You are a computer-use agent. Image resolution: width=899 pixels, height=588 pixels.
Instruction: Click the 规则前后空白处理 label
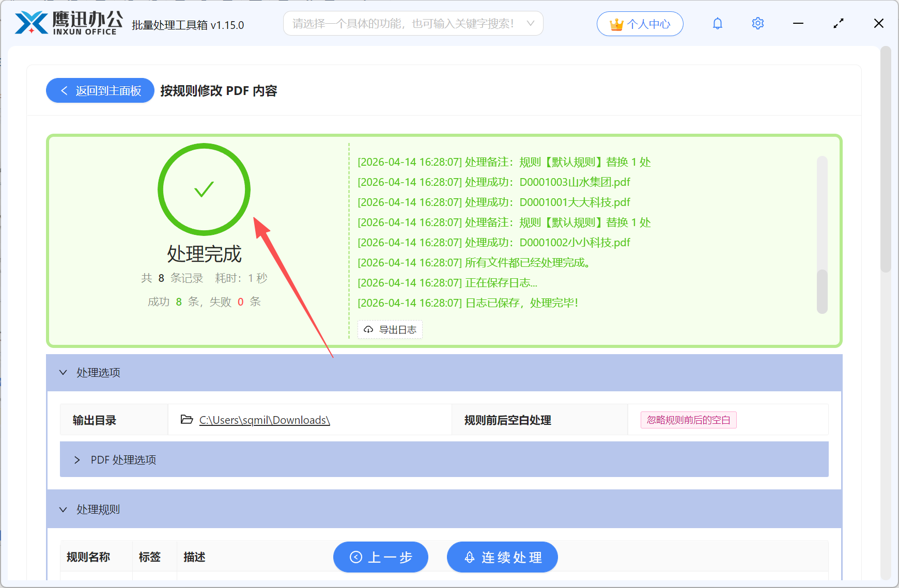(508, 420)
